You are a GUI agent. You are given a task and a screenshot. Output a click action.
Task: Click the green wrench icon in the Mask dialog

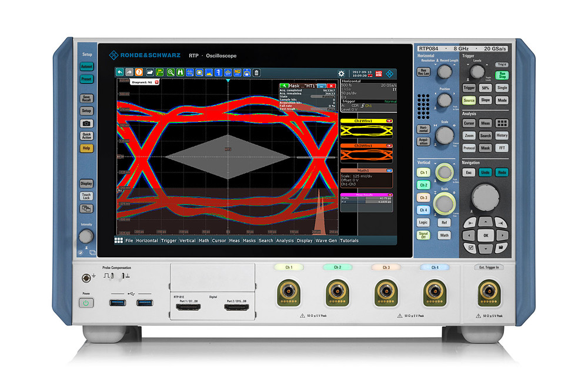284,86
